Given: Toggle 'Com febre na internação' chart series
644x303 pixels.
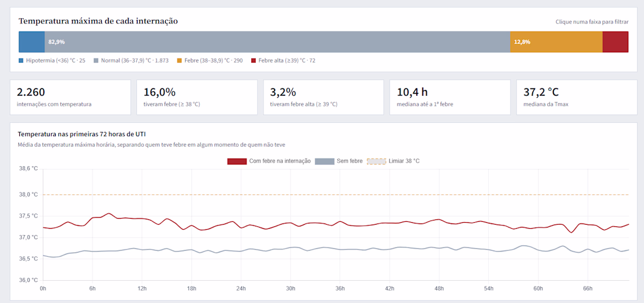Looking at the screenshot, I should [x=269, y=161].
